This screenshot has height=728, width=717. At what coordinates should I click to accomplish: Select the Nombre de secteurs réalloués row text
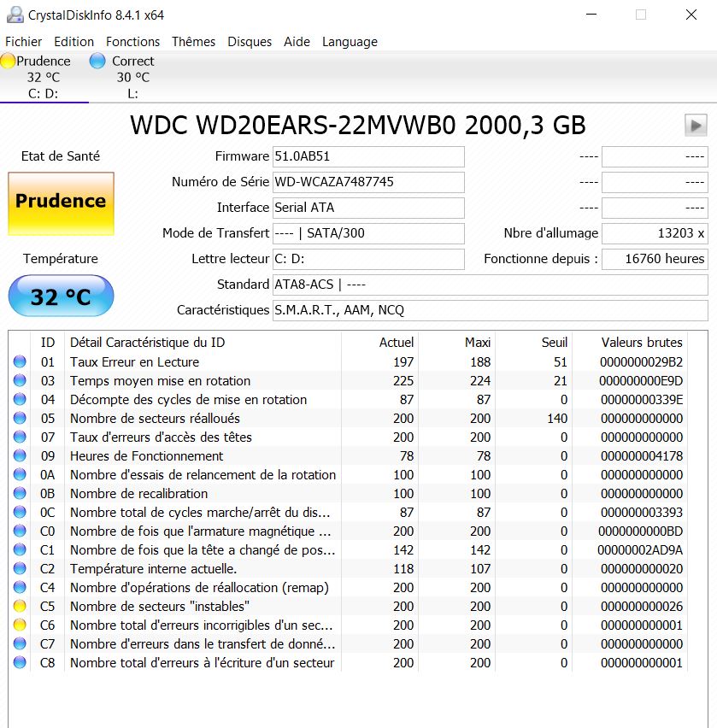155,419
